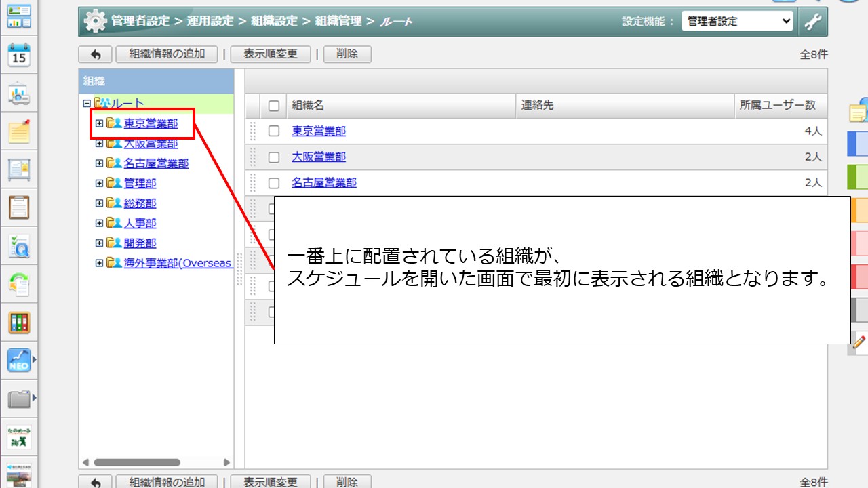Select 開発部 in the organization tree

point(140,243)
